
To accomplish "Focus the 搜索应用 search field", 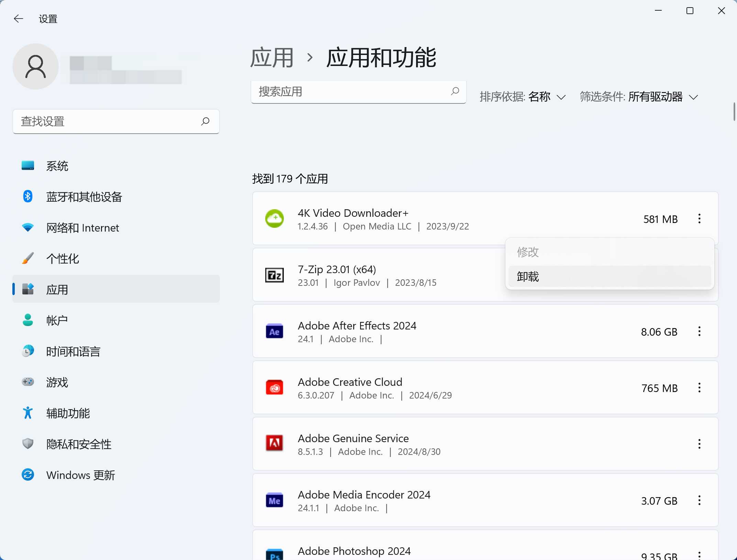I will click(x=358, y=92).
